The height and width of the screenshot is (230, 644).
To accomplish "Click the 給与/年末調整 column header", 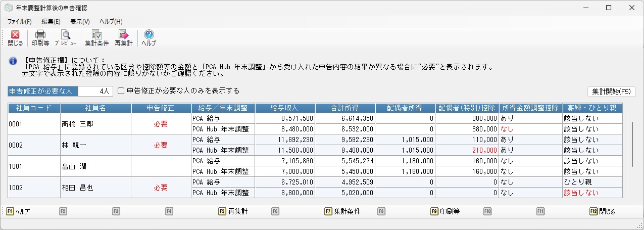I will [223, 108].
